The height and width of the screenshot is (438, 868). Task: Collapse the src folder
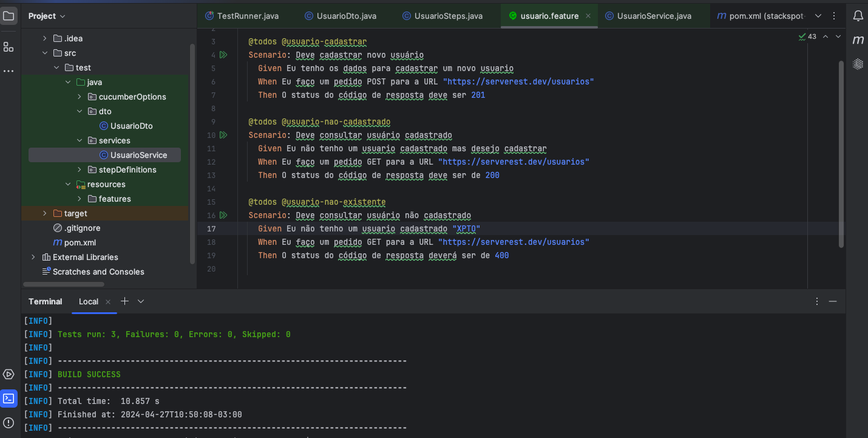pos(44,53)
